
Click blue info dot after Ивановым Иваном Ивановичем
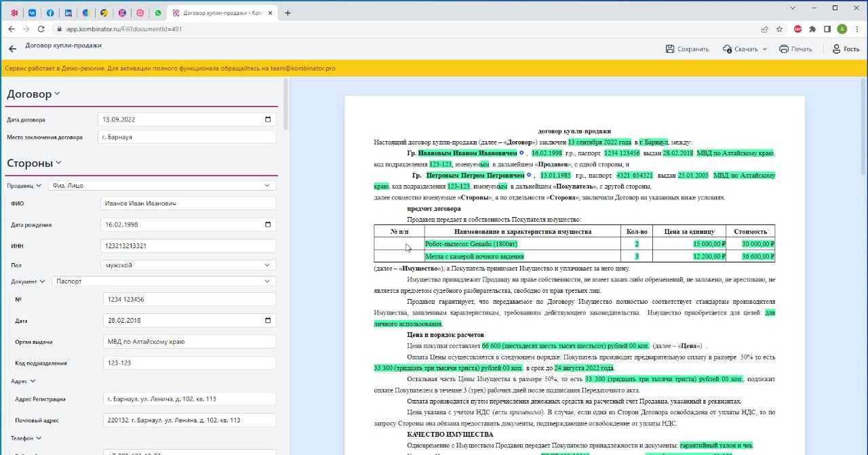point(521,153)
